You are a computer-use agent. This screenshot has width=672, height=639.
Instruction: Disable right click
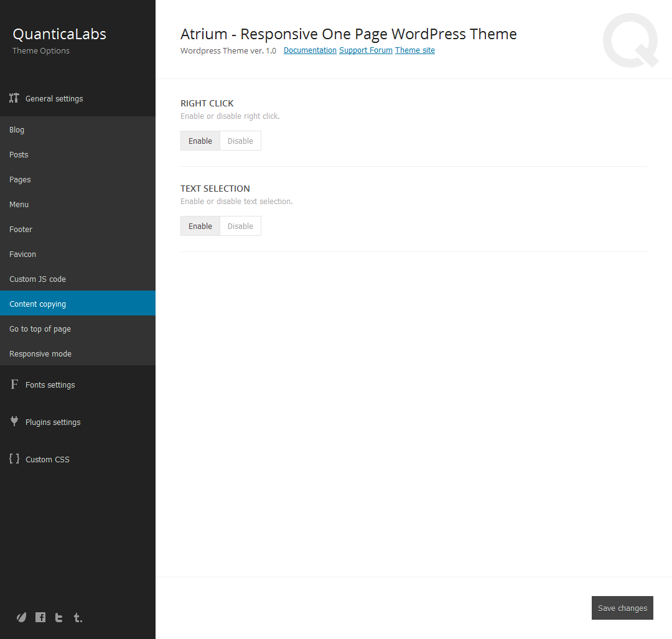[x=240, y=141]
